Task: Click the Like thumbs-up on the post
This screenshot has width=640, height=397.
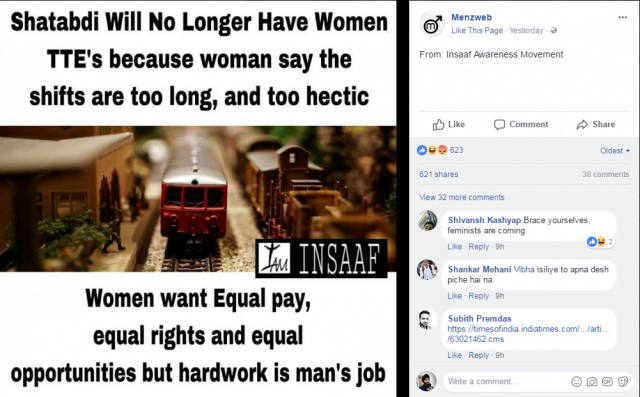Action: [449, 124]
